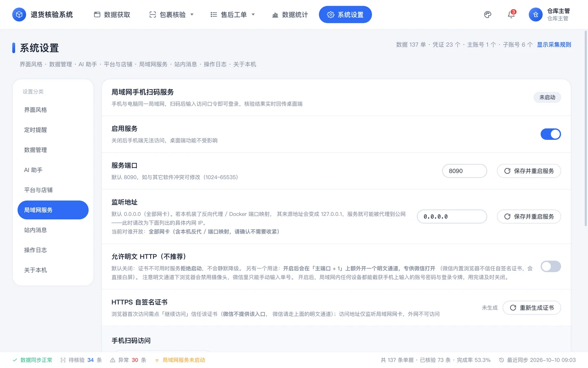Viewport: 588px width, 368px height.
Task: Click the 完成率 53.3% status text
Action: 474,360
